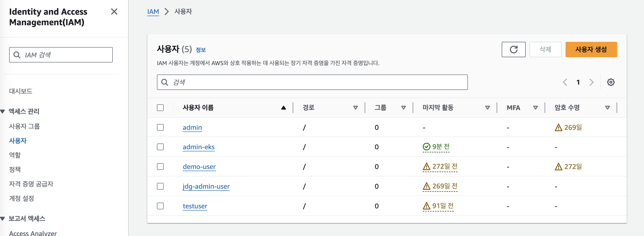644x236 pixels.
Task: Click the 삭제 button
Action: (x=545, y=49)
